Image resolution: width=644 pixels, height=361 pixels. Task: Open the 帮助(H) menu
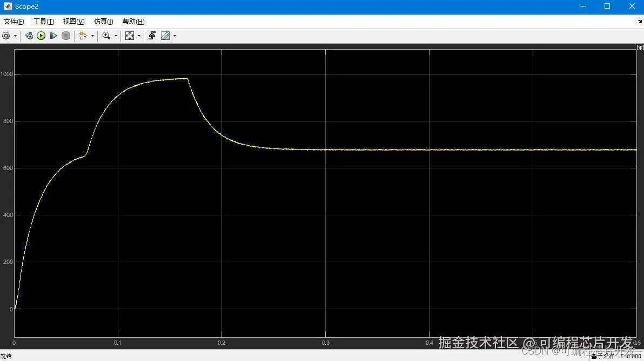click(x=133, y=22)
